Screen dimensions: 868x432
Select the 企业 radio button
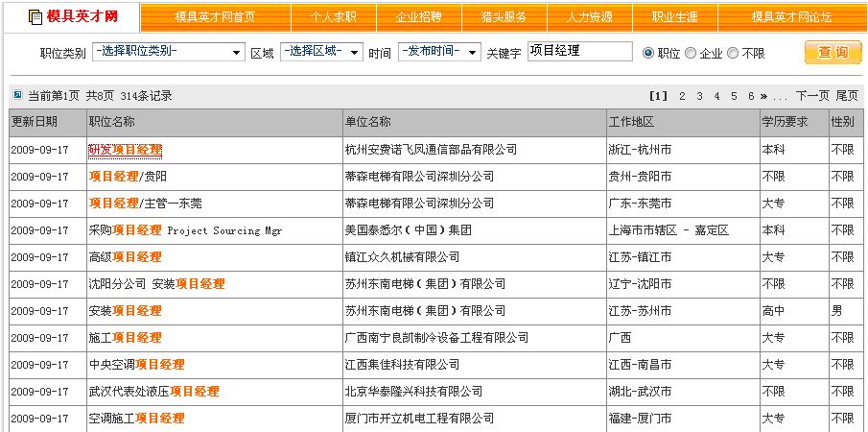[x=691, y=53]
